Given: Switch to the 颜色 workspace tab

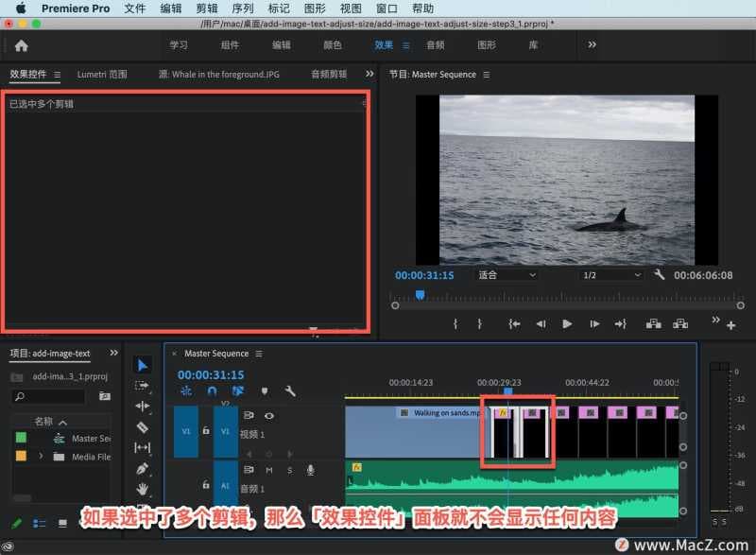Looking at the screenshot, I should pyautogui.click(x=333, y=44).
